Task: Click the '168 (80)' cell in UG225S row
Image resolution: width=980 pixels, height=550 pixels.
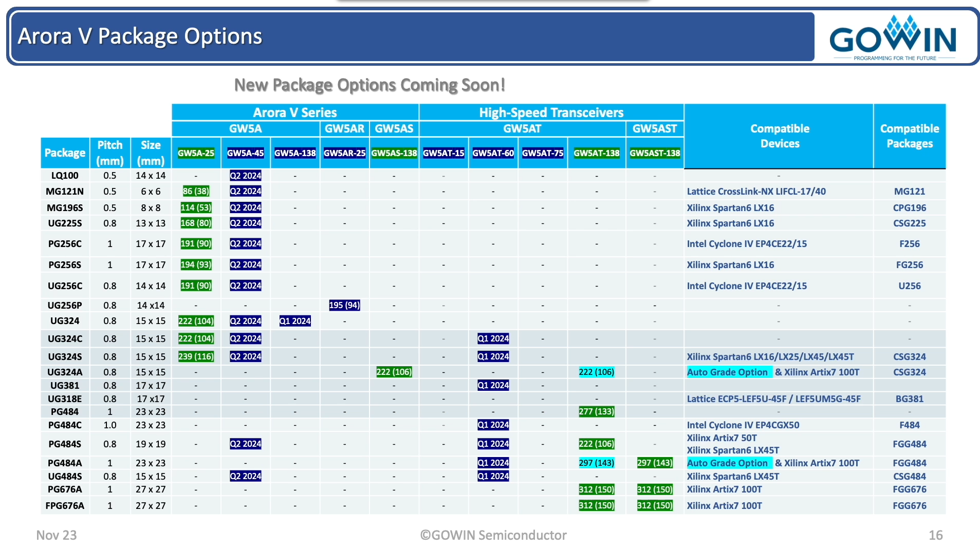Action: (x=196, y=223)
